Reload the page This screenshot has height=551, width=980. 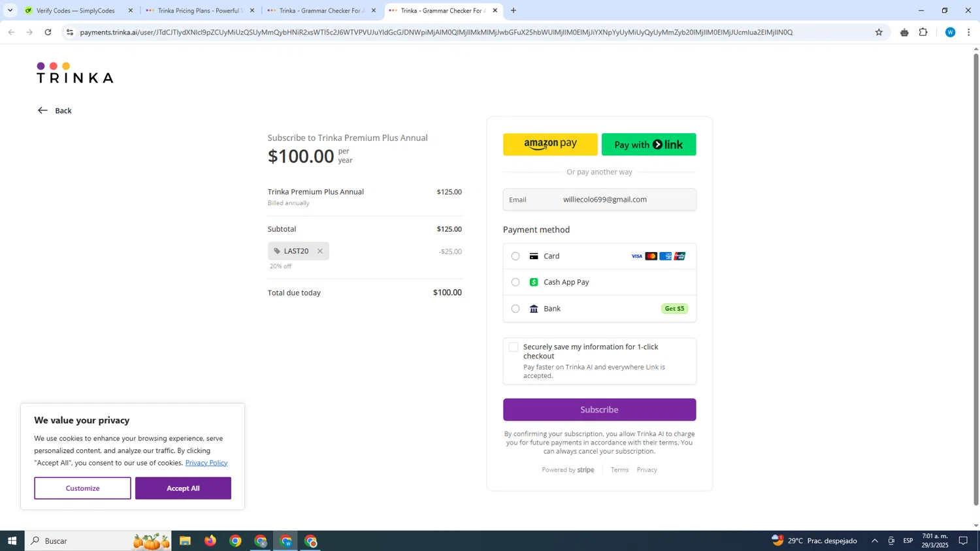[48, 32]
